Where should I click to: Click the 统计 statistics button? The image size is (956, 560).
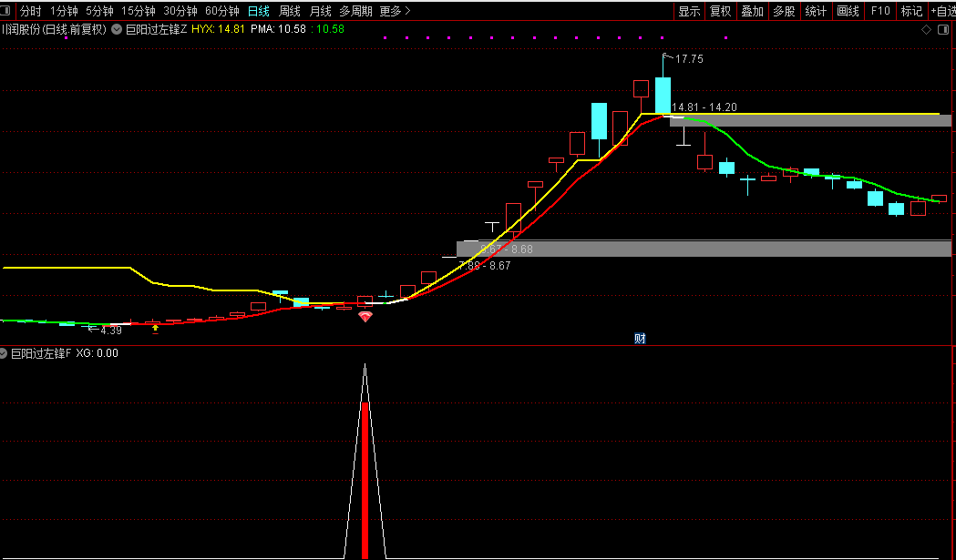pos(816,11)
